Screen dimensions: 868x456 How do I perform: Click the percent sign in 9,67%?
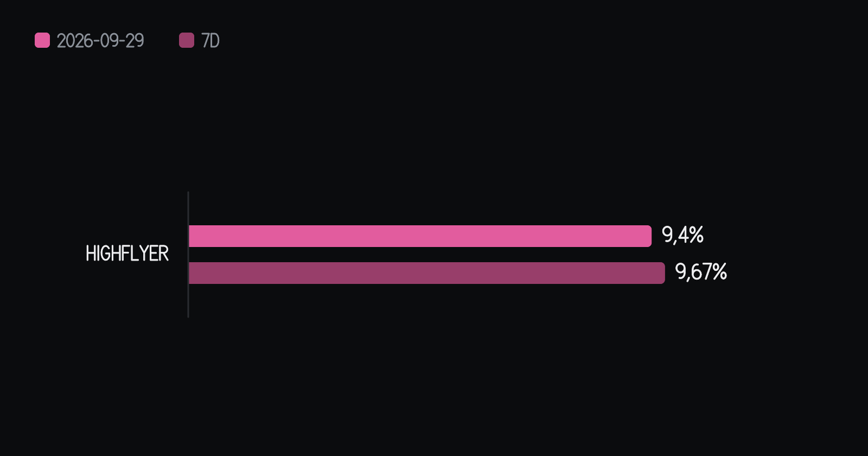pos(719,272)
